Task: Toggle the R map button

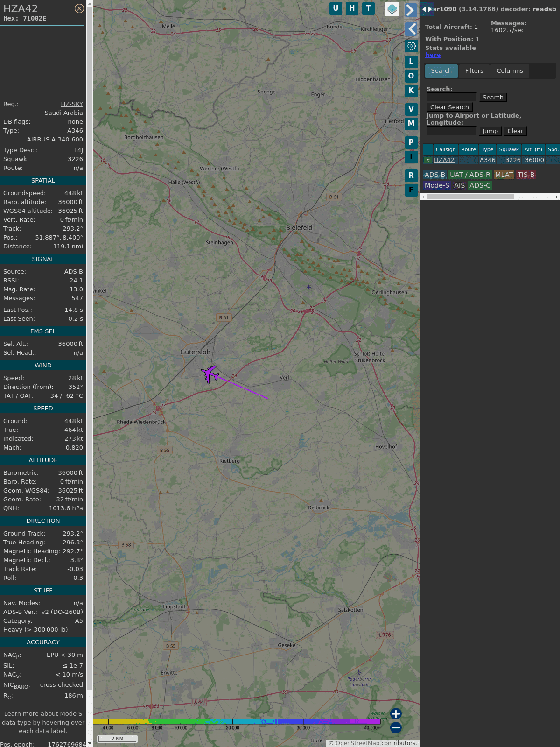Action: pos(411,176)
